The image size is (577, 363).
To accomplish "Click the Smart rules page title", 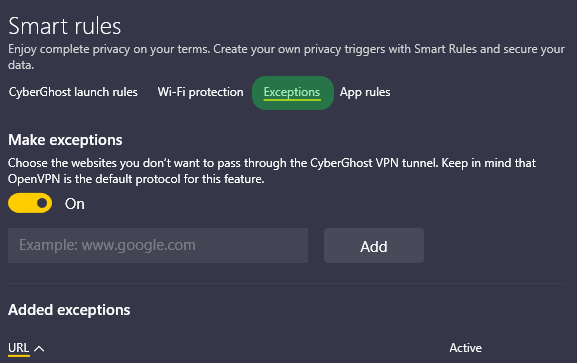I will tap(65, 27).
